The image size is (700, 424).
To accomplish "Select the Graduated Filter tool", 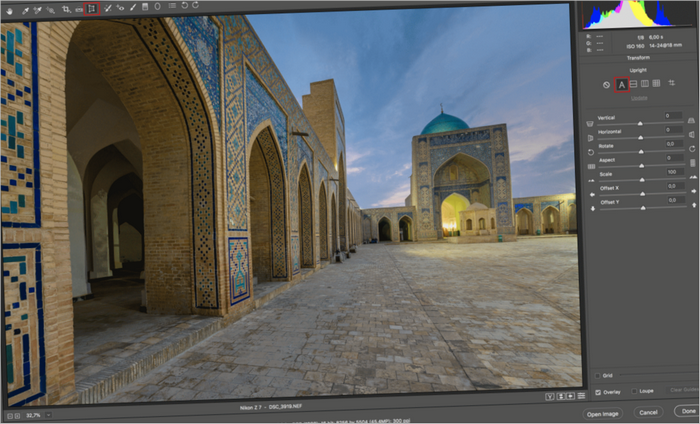I will (145, 7).
